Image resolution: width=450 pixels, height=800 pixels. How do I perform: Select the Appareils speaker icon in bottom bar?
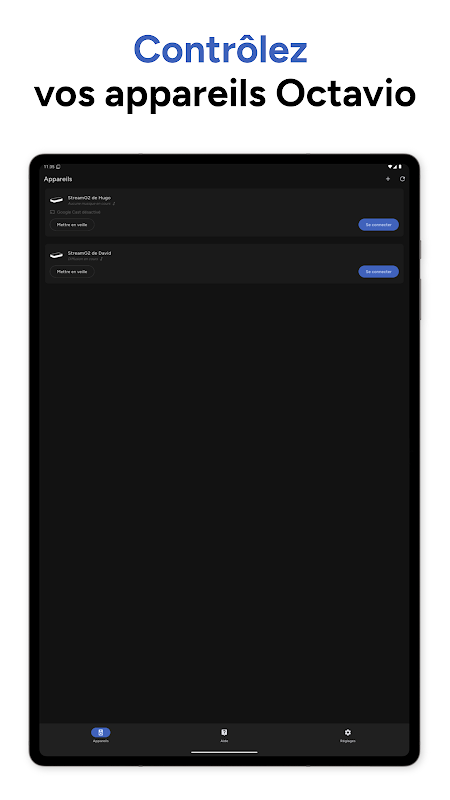(101, 732)
